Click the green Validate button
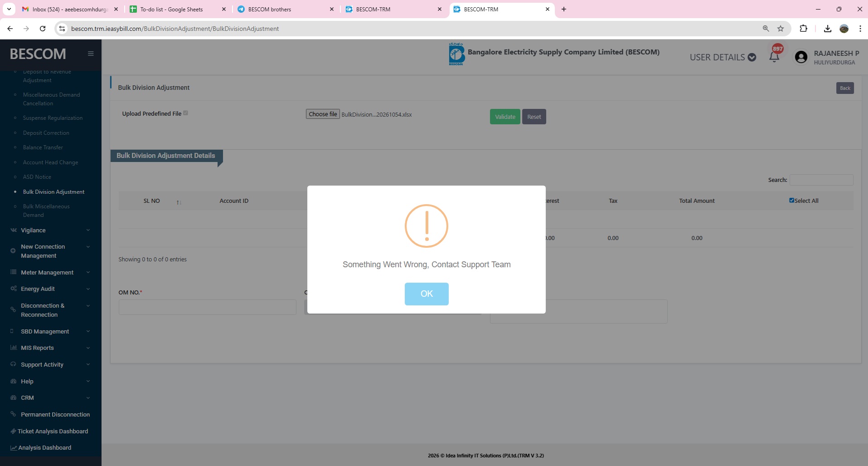 coord(505,117)
